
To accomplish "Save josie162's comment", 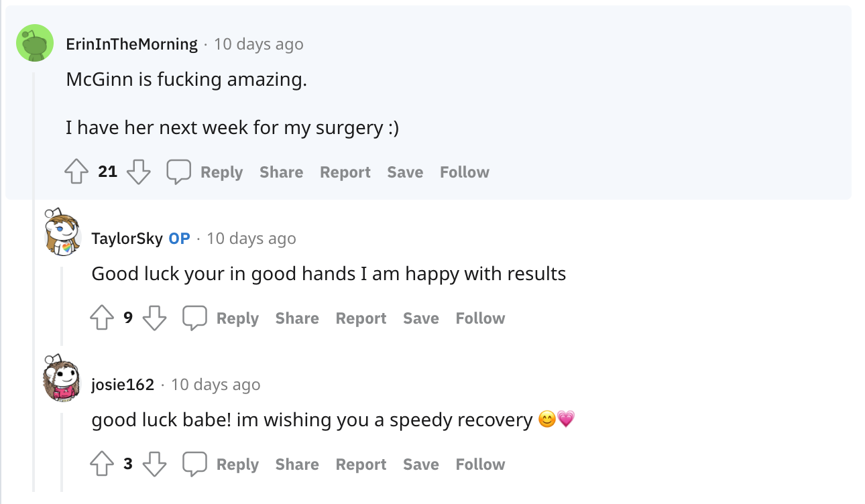I will pyautogui.click(x=420, y=464).
